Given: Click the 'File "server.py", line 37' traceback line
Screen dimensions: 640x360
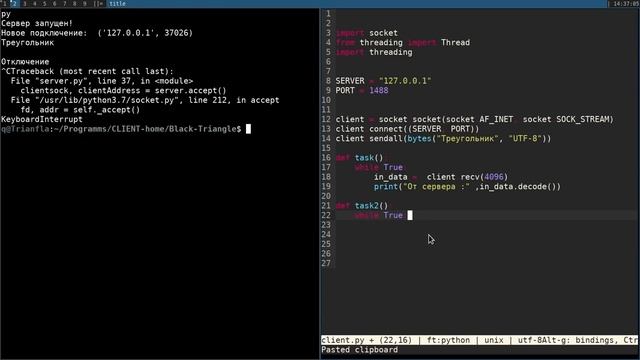Looking at the screenshot, I should (x=102, y=81).
